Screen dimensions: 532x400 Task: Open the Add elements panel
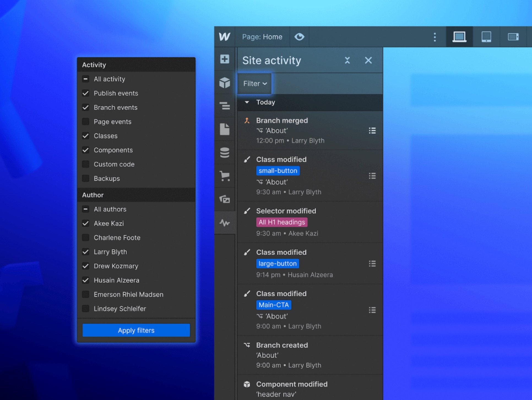224,59
